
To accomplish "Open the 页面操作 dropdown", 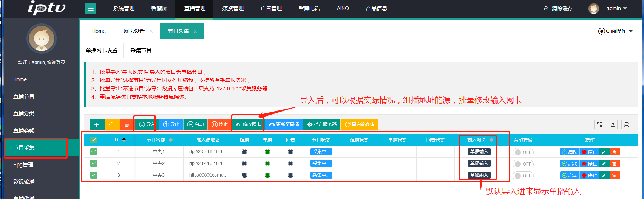I will [x=615, y=31].
